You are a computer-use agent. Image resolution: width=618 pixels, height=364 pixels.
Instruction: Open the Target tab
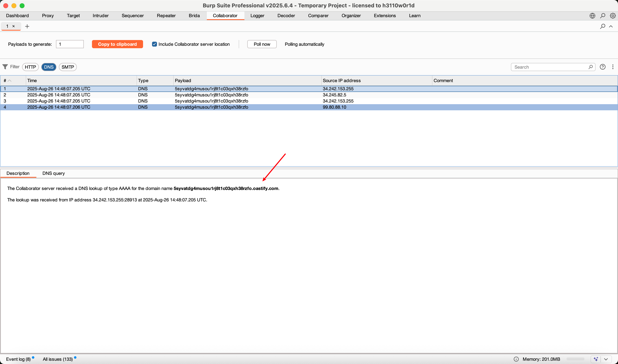73,16
